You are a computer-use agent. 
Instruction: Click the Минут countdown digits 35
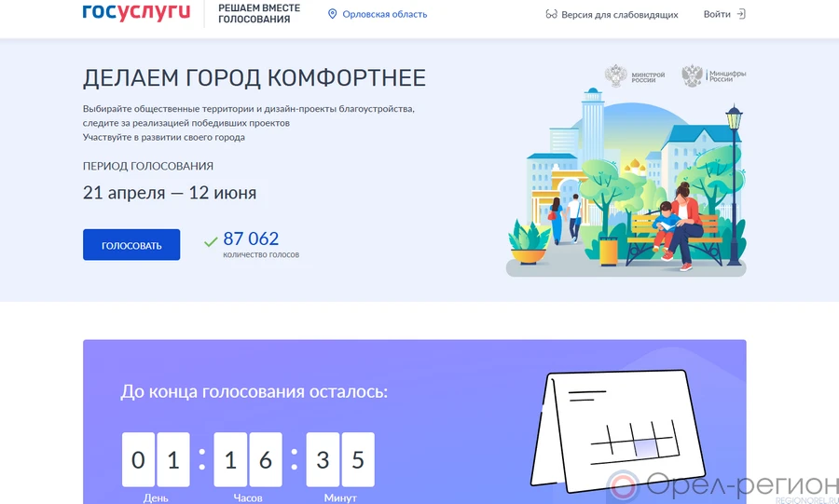tap(340, 459)
